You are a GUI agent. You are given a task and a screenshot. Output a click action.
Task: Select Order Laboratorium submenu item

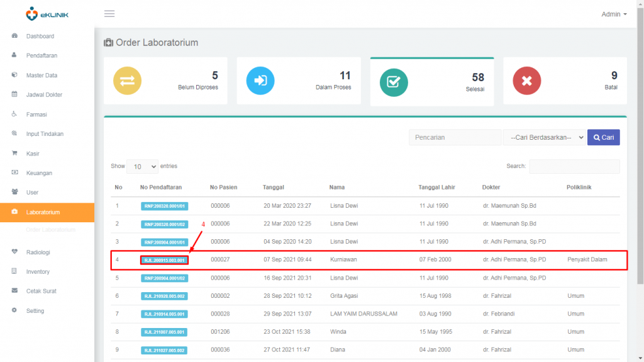point(50,230)
